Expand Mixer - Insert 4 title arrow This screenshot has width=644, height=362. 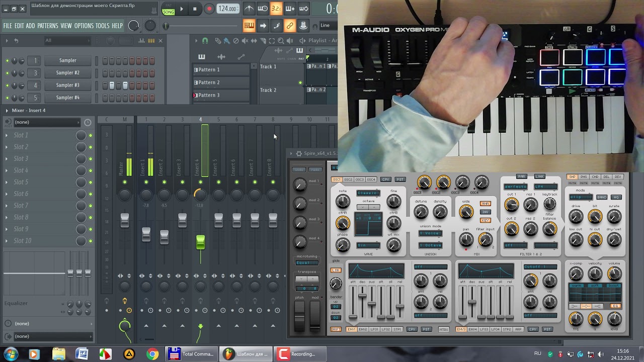(x=7, y=111)
